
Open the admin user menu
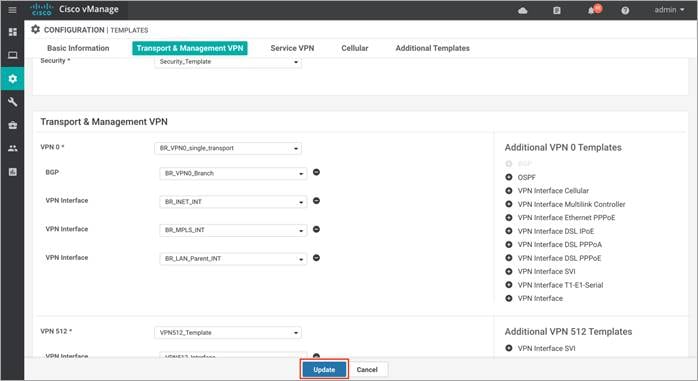[x=669, y=10]
